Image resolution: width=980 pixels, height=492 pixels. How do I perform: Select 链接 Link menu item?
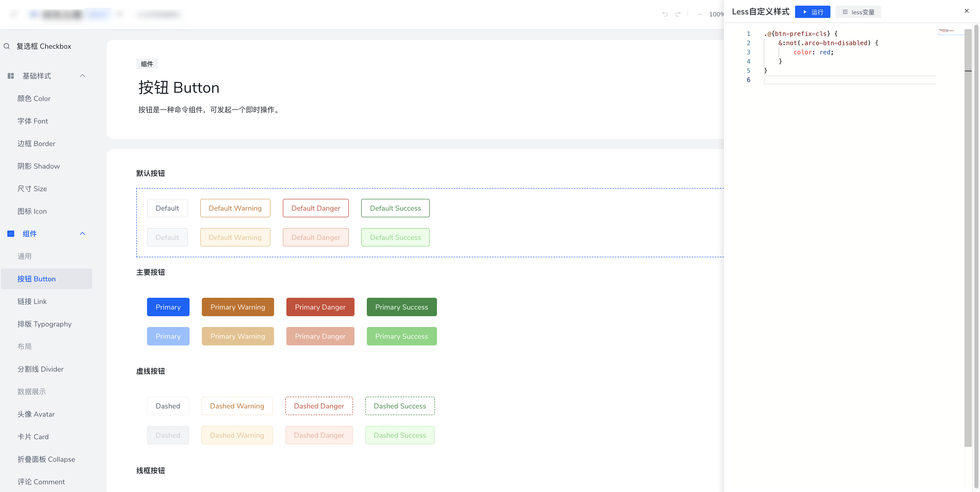32,301
